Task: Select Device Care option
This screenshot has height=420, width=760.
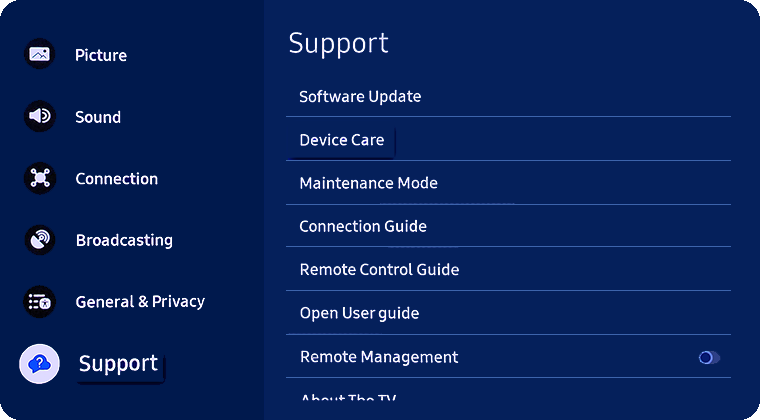Action: pyautogui.click(x=342, y=140)
